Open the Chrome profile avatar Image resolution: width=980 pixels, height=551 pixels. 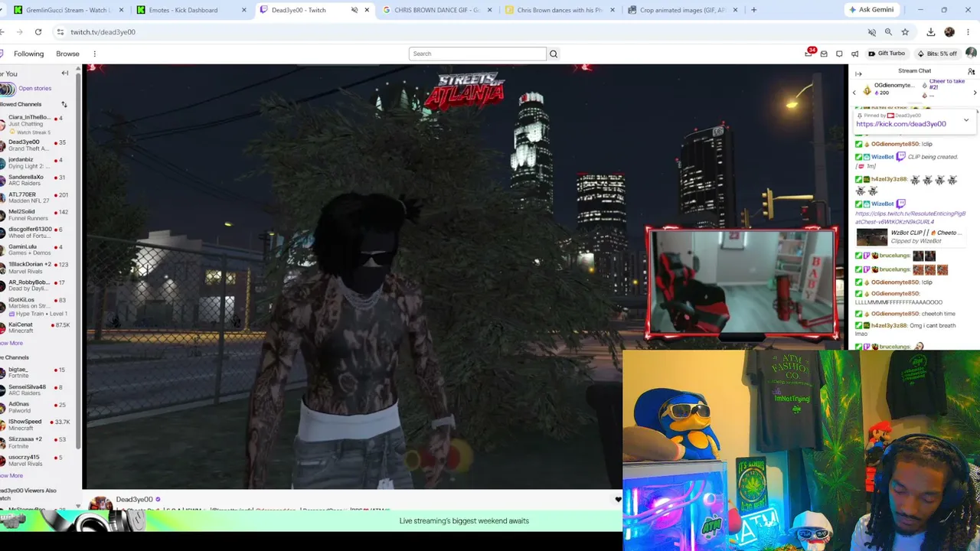(949, 32)
